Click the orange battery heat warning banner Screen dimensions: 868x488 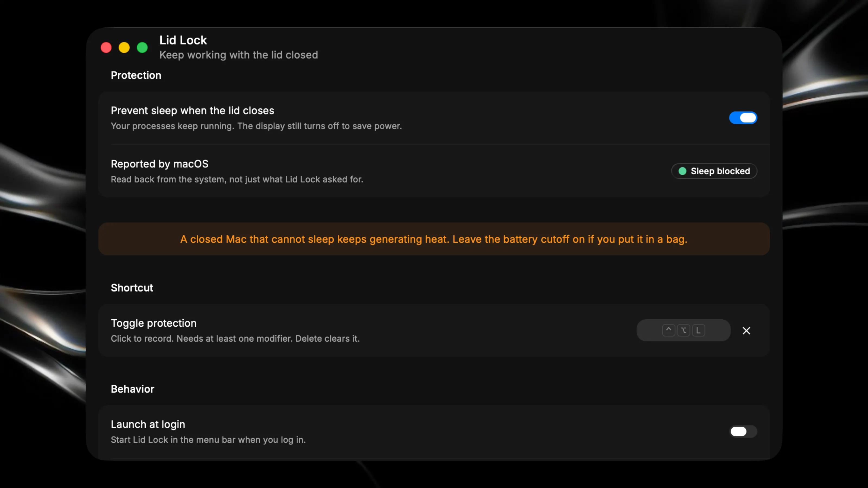[x=434, y=239]
